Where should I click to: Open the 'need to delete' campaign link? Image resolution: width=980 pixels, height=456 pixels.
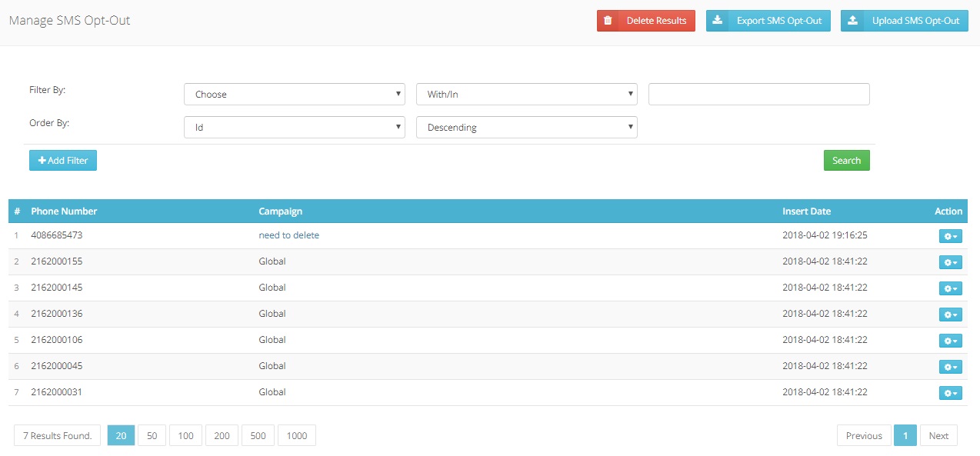[288, 235]
